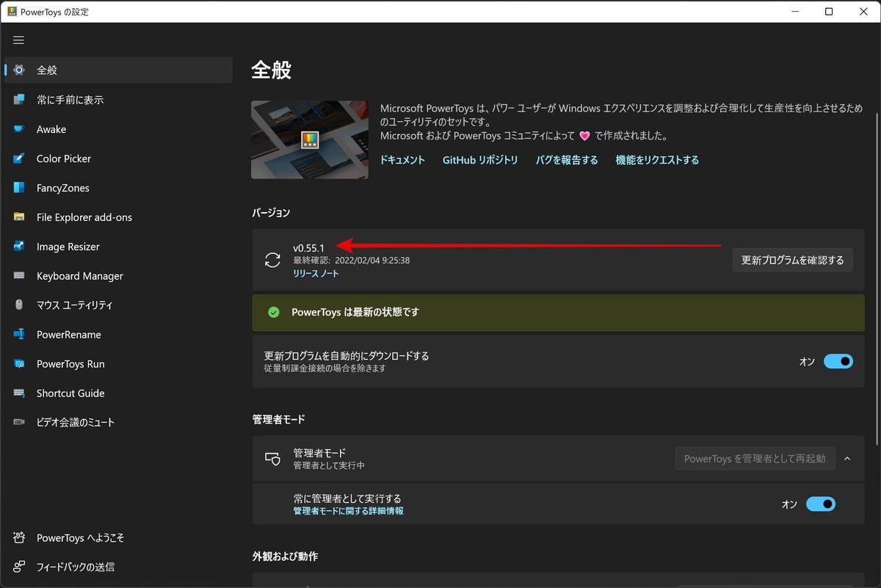The image size is (881, 588).
Task: Click the ビデオ会議のミュート camera icon
Action: 19,422
